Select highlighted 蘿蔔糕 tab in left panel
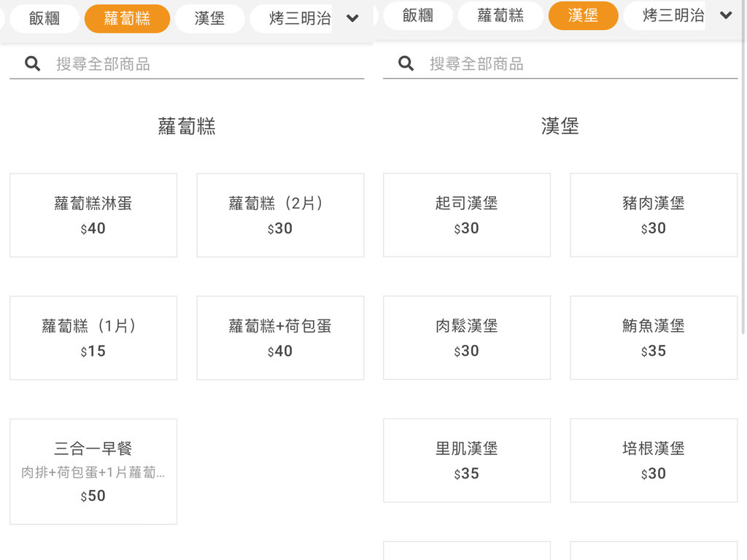This screenshot has height=560, width=747. tap(127, 18)
